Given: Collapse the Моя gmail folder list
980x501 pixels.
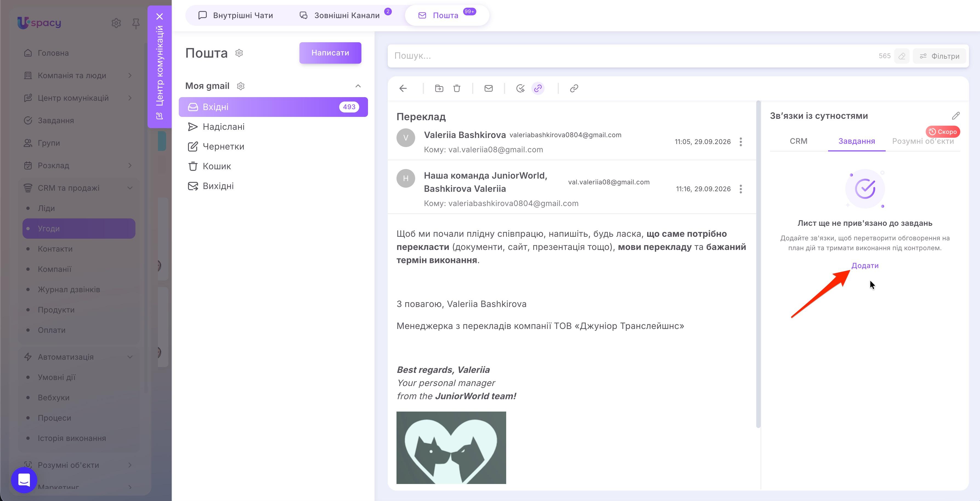Looking at the screenshot, I should (358, 86).
